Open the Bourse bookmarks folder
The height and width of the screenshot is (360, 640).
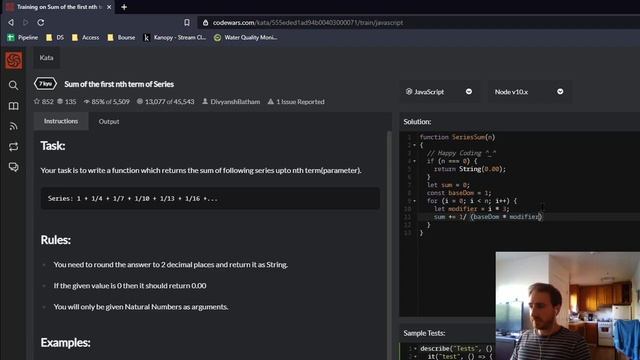coord(121,37)
